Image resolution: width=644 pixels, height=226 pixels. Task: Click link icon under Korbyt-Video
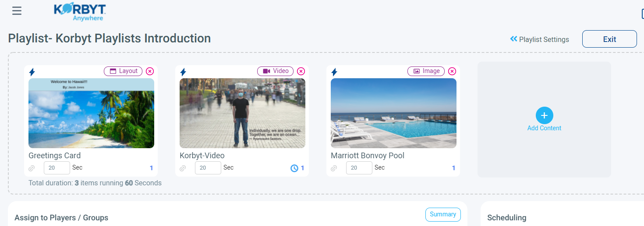(x=183, y=168)
